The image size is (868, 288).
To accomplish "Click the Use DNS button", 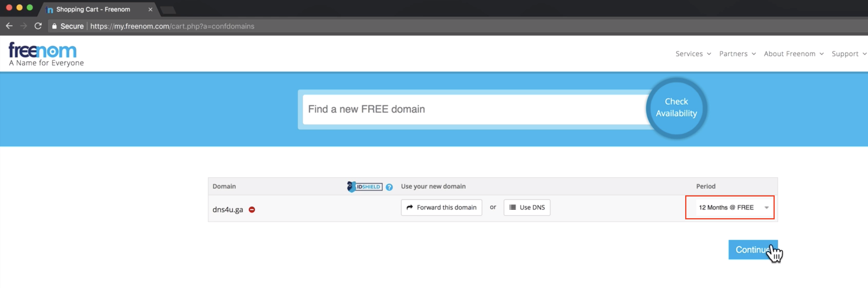I will (x=527, y=207).
